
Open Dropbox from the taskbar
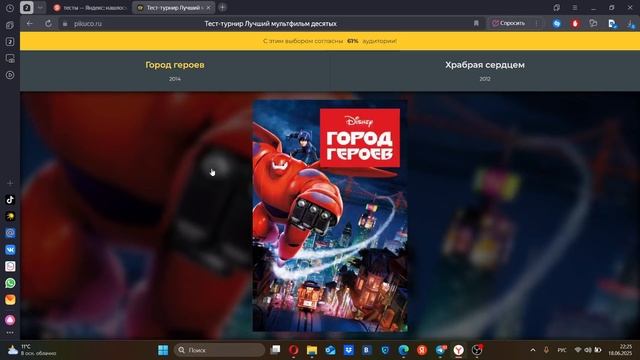tap(349, 350)
